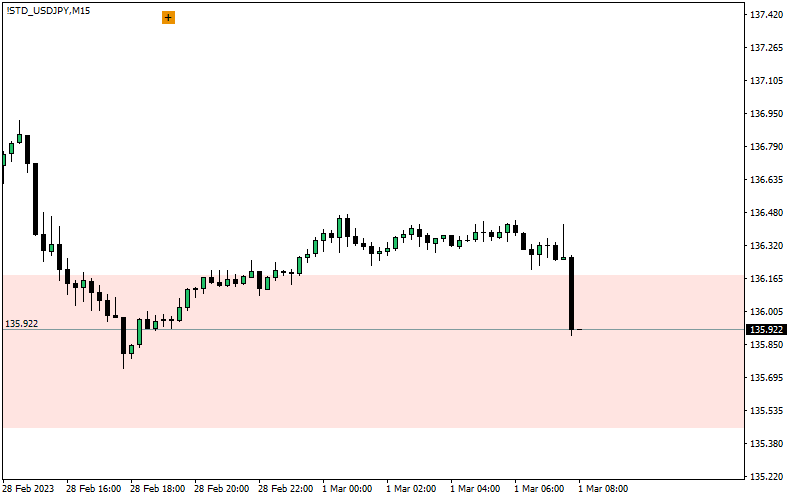
Task: Click the 28 Feb 20:00 time label
Action: coord(221,489)
